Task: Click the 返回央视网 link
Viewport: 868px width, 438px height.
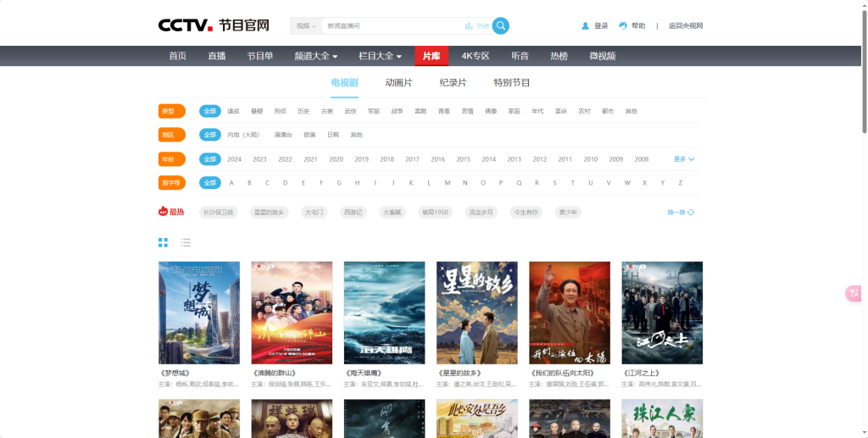Action: [685, 26]
